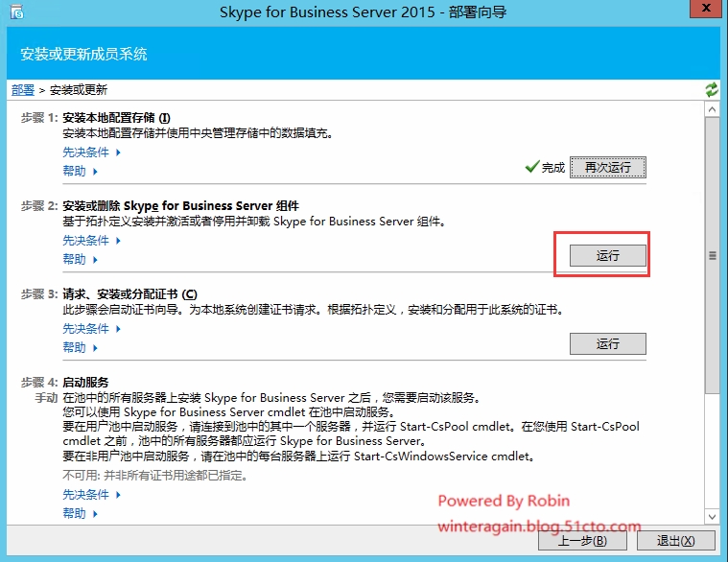Click the Skype deployment wizard title icon
This screenshot has width=728, height=562.
(16, 12)
